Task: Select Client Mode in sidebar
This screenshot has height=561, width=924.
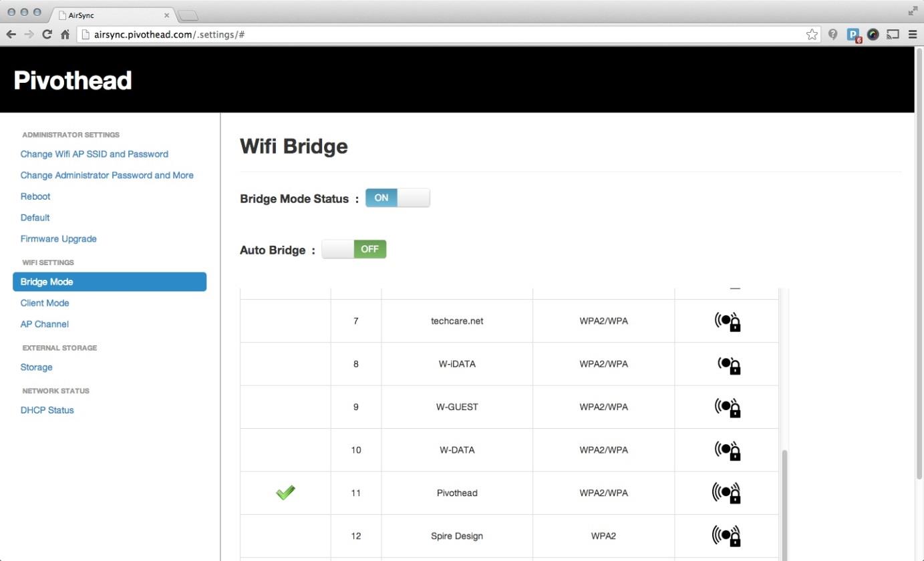Action: pos(45,303)
